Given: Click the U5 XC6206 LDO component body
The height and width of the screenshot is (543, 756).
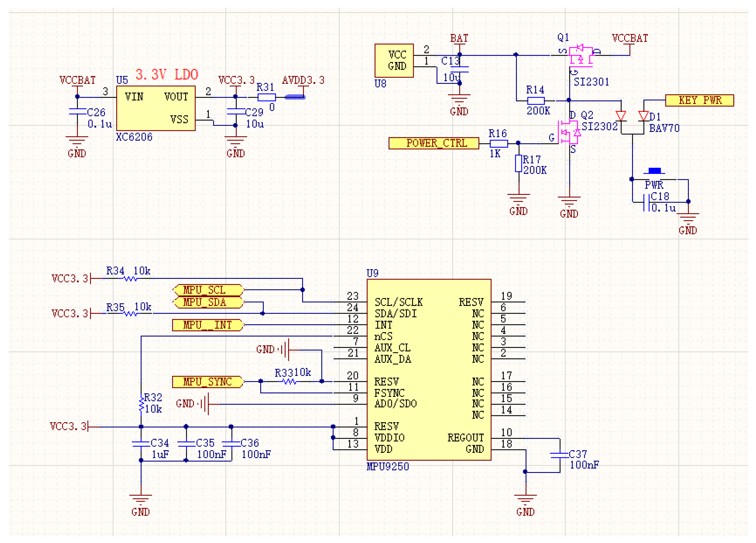Looking at the screenshot, I should (x=156, y=108).
